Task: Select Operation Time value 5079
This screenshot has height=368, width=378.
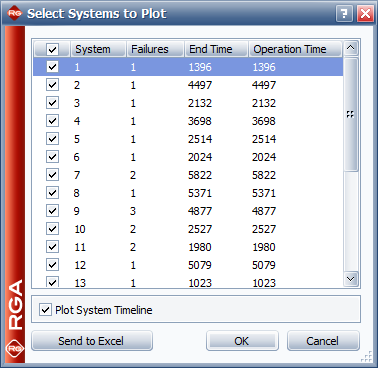Action: pos(264,265)
